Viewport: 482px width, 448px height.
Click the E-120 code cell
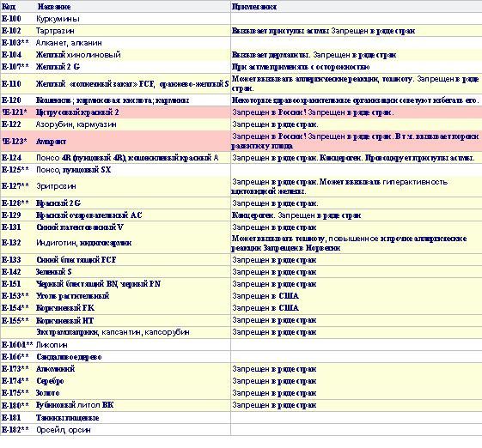pyautogui.click(x=11, y=100)
